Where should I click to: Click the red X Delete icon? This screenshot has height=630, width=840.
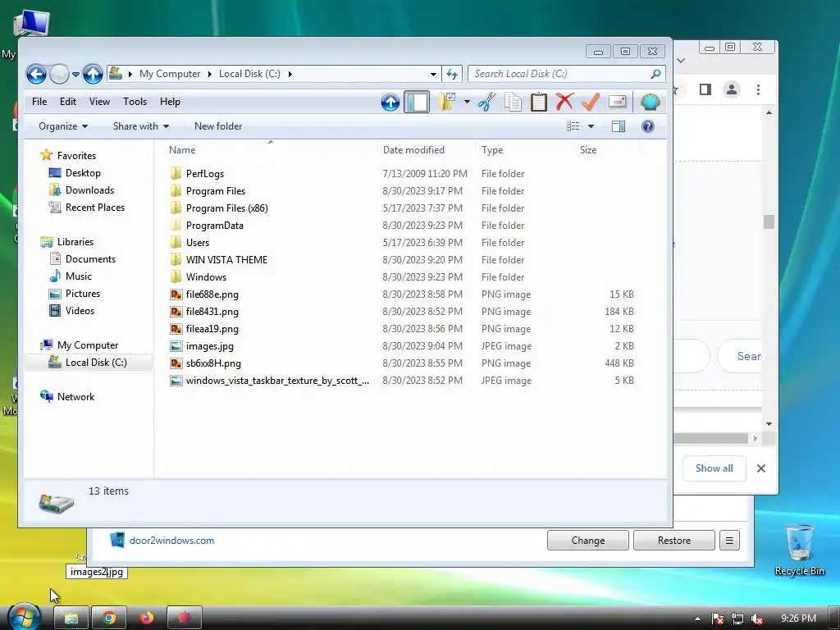coord(564,102)
